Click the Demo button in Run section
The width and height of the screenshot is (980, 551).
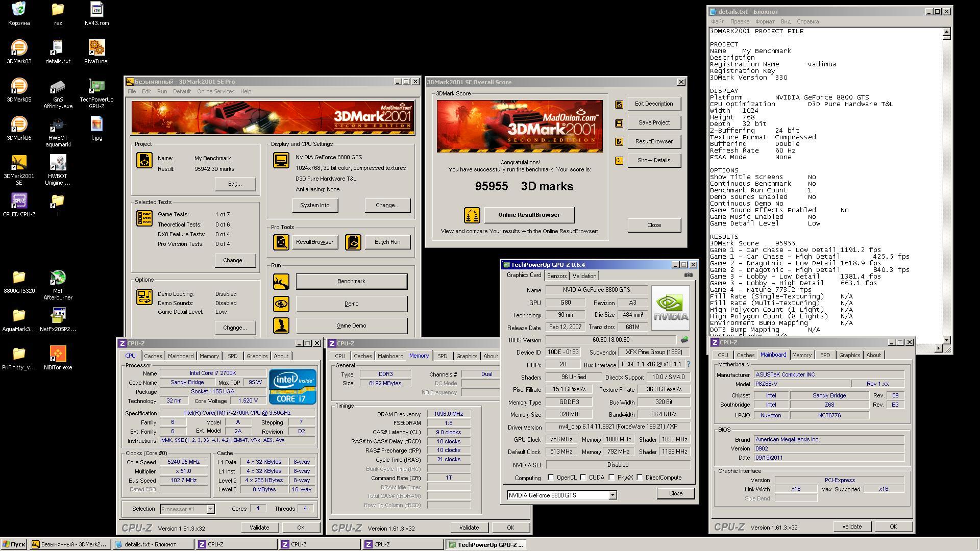tap(351, 304)
